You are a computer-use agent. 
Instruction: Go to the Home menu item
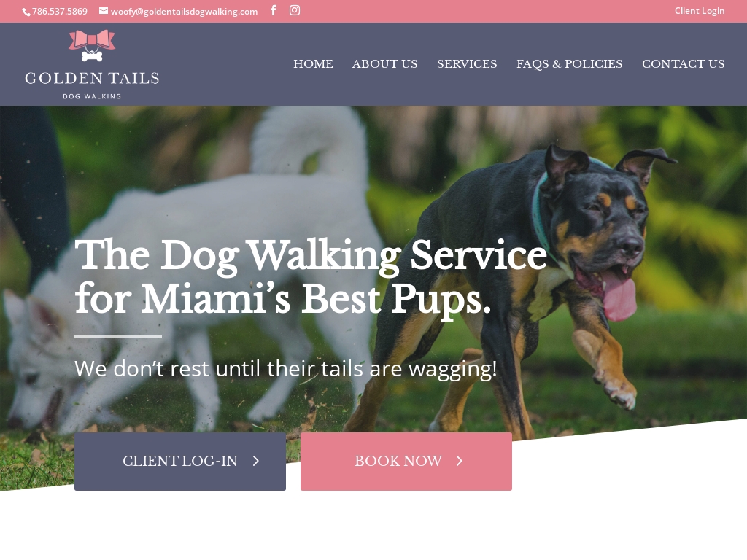[x=313, y=64]
